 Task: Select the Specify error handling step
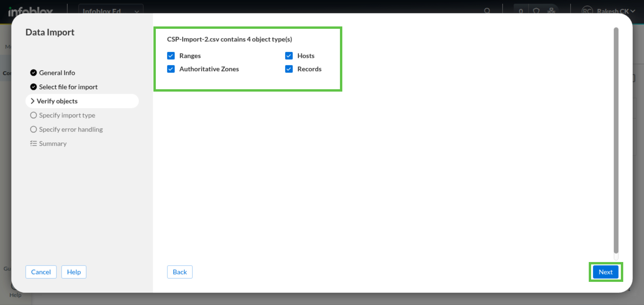tap(71, 130)
